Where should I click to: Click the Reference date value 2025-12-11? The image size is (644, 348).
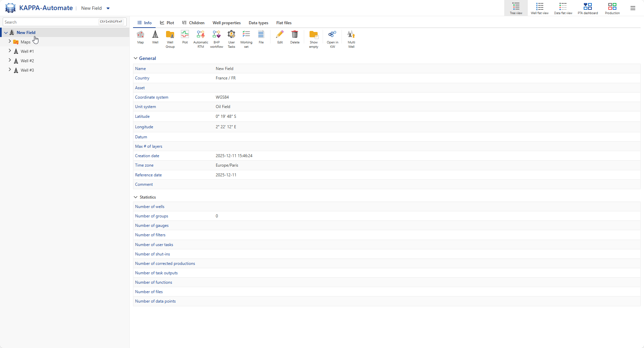(x=226, y=175)
